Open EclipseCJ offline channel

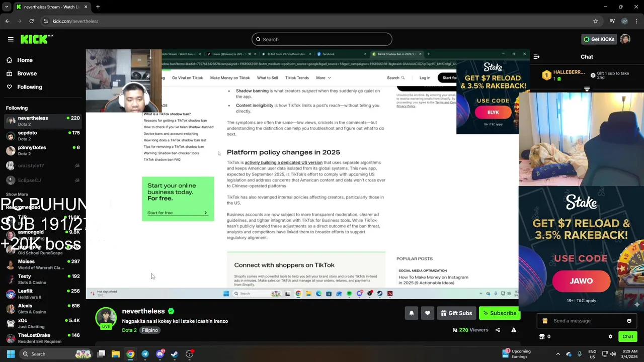pos(43,180)
